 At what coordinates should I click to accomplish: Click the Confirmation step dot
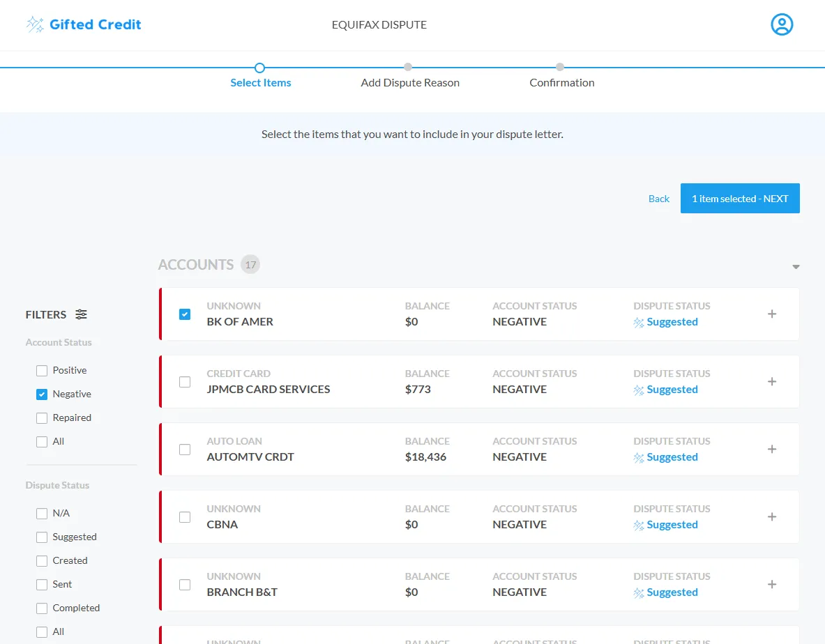pyautogui.click(x=560, y=67)
